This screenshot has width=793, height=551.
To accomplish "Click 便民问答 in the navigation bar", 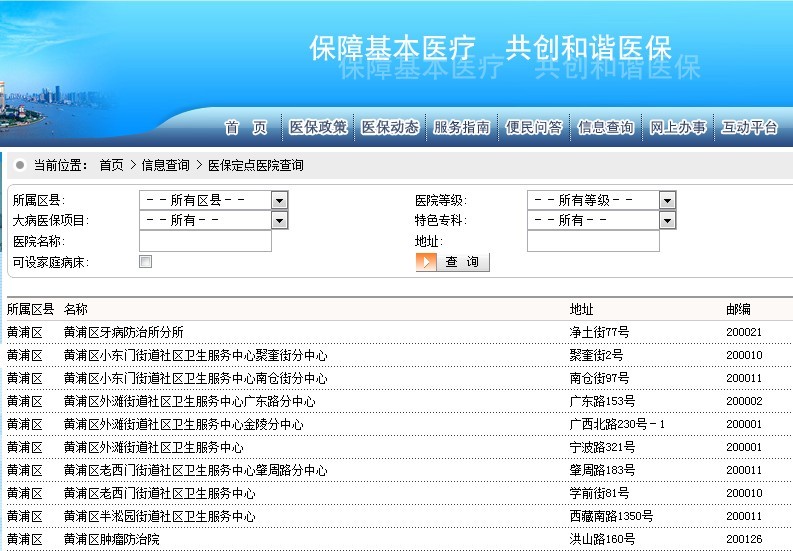I will [x=534, y=127].
